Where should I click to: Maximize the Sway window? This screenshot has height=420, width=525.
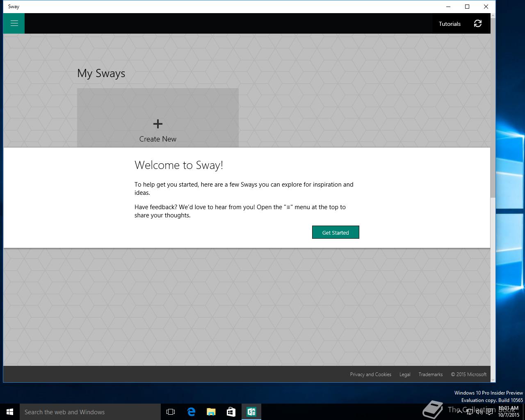(467, 7)
